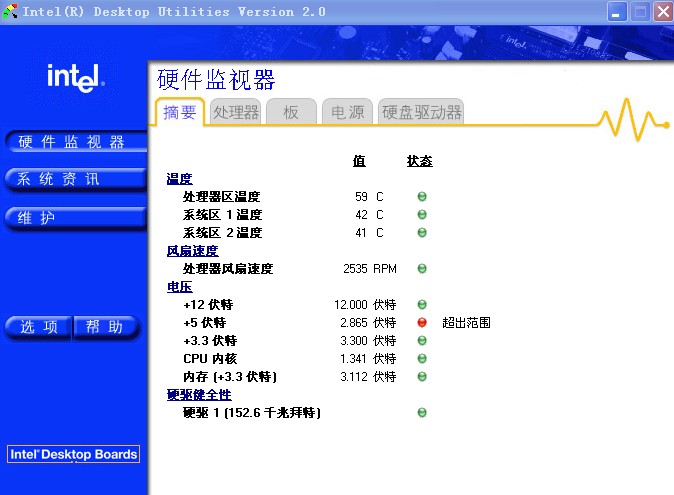Click the 内存 (+3.3 伏特) row label
This screenshot has height=495, width=674.
pos(230,377)
